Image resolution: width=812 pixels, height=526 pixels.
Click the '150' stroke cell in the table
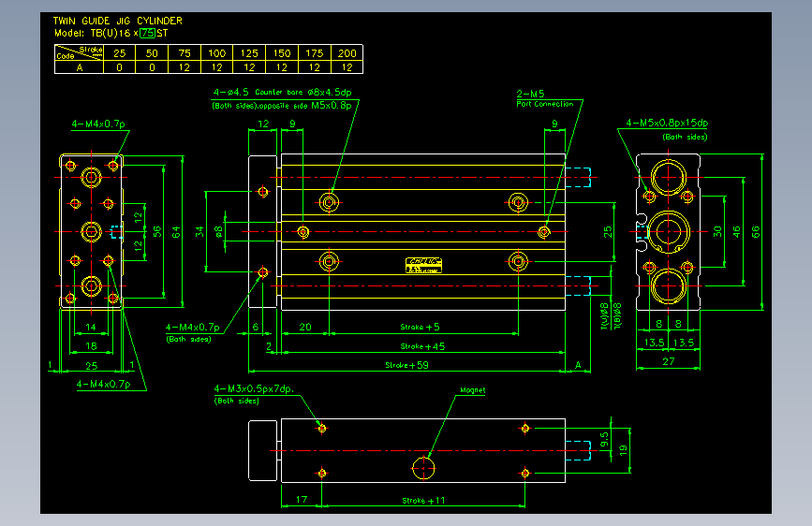282,52
